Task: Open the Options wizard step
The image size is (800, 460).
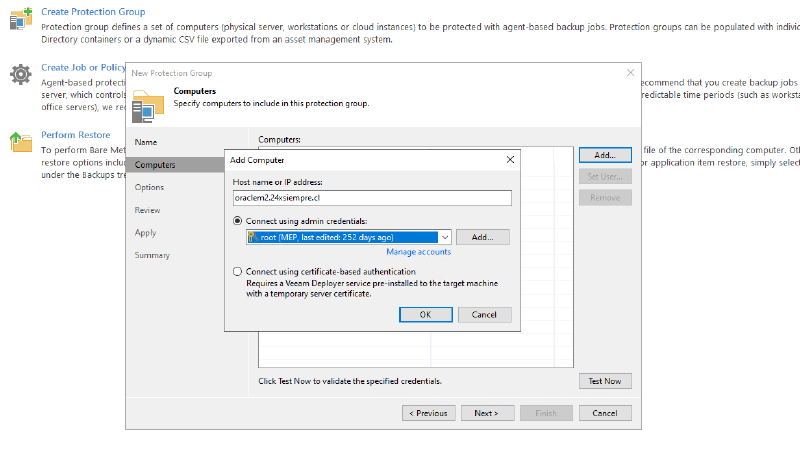Action: pos(149,187)
